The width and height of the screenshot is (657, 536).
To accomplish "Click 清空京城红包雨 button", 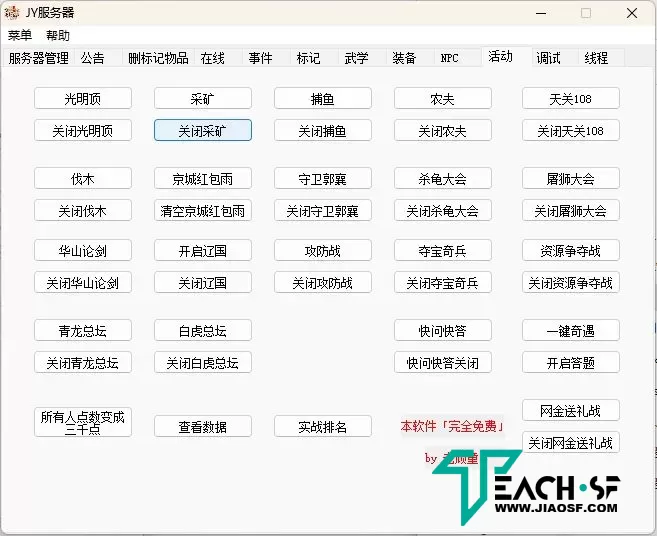I will (x=203, y=210).
